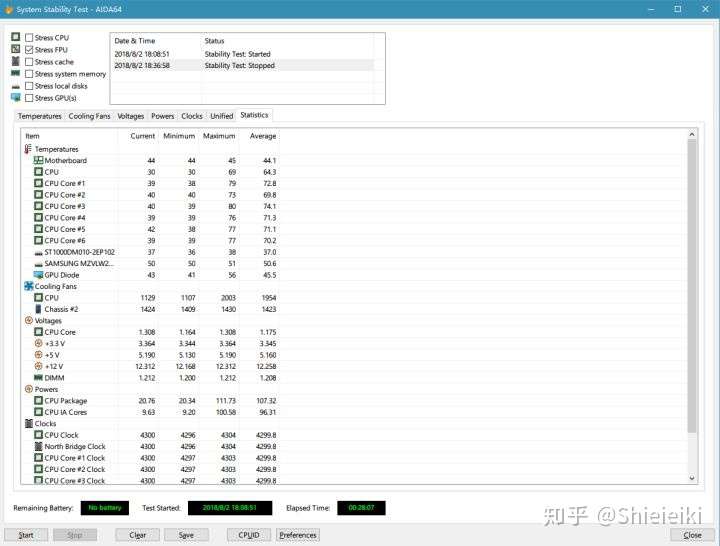The width and height of the screenshot is (720, 546).
Task: Click the Date & Time log header
Action: (x=155, y=41)
